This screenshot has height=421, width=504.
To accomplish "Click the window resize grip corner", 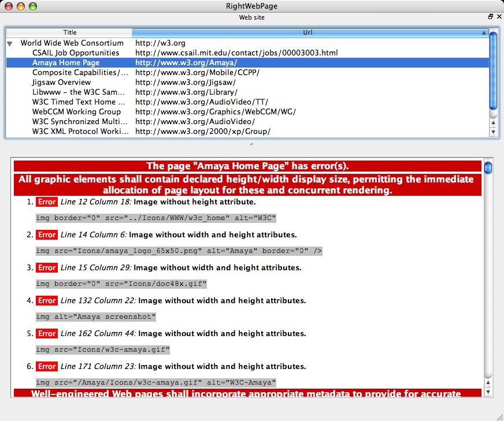I will point(499,416).
